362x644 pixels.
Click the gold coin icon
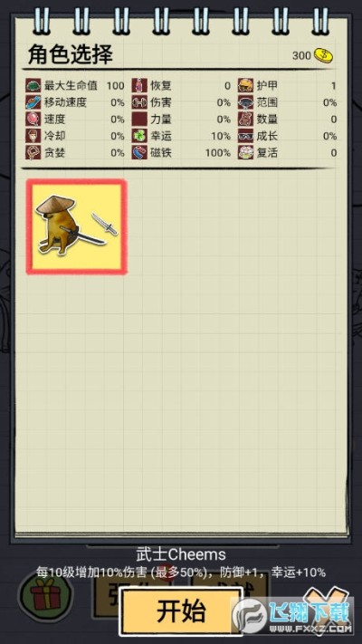pos(323,55)
